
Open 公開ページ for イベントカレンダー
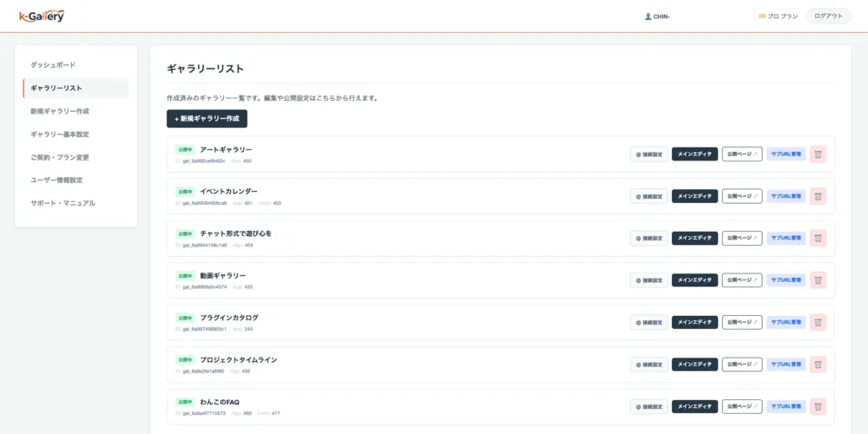point(742,196)
